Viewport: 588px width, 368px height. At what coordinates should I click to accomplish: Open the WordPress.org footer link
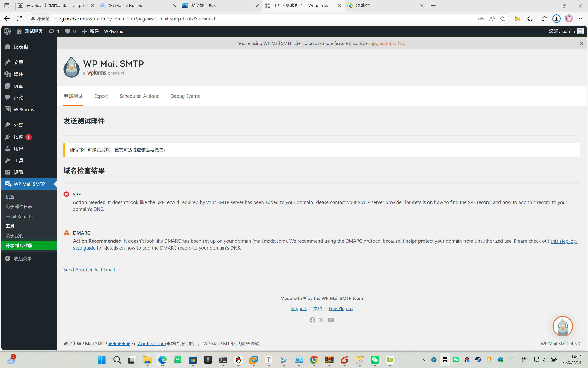pyautogui.click(x=152, y=343)
